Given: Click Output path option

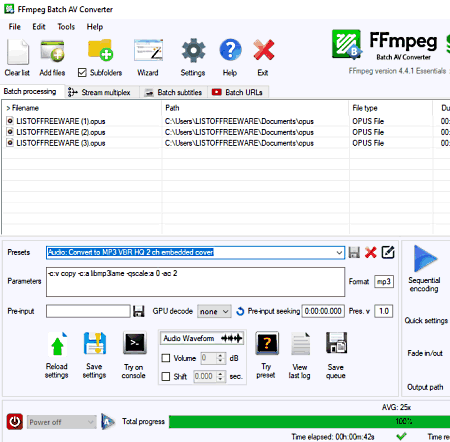Looking at the screenshot, I should pyautogui.click(x=425, y=387).
